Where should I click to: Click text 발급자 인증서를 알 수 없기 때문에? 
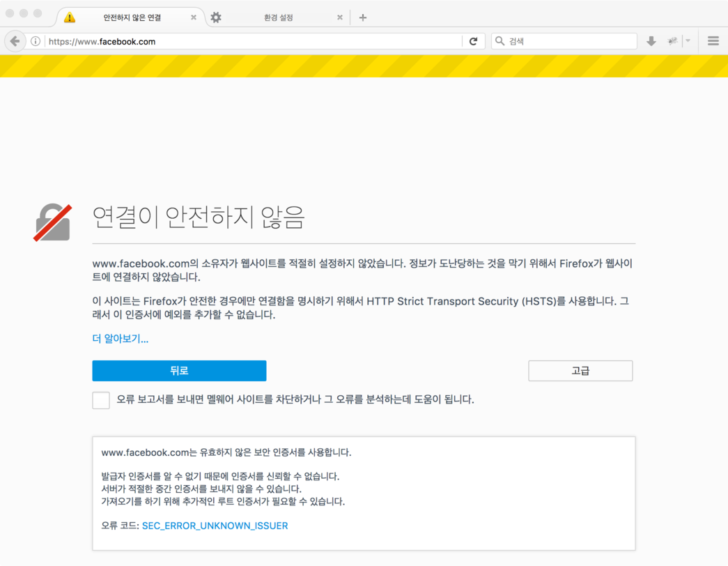point(165,476)
